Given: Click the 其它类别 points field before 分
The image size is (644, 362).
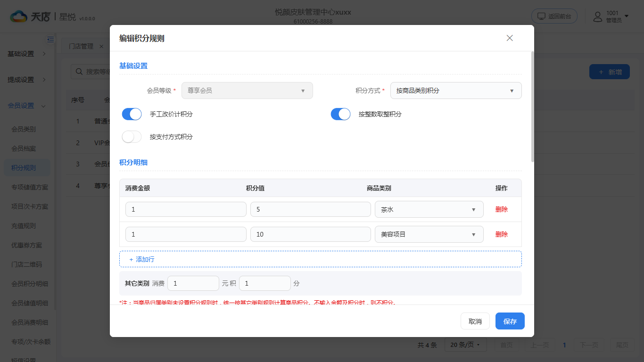Looking at the screenshot, I should coord(265,283).
